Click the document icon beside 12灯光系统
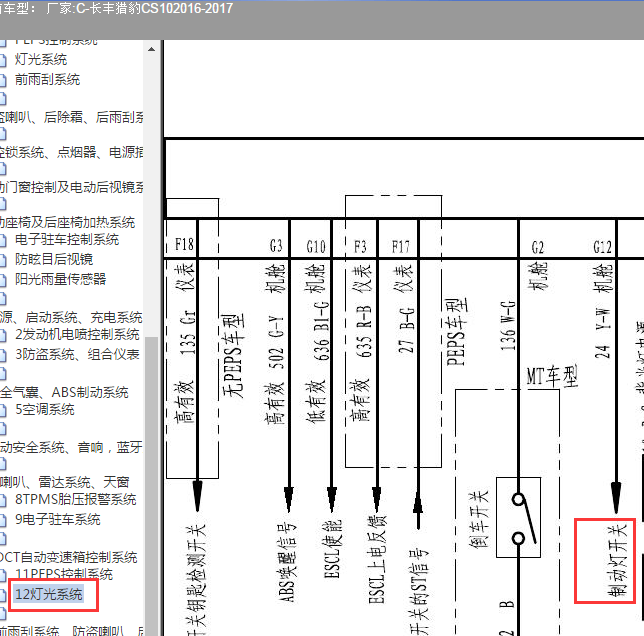Image resolution: width=644 pixels, height=636 pixels. click(x=2, y=595)
